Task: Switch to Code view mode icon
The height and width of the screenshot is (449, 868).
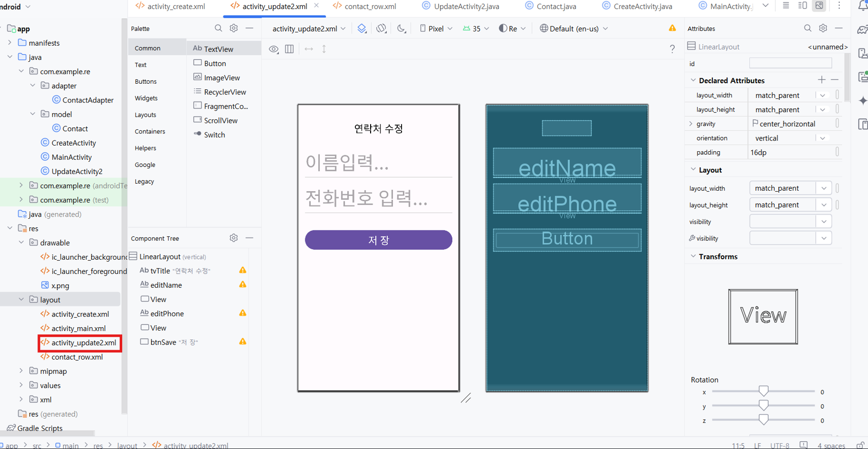Action: (x=786, y=6)
